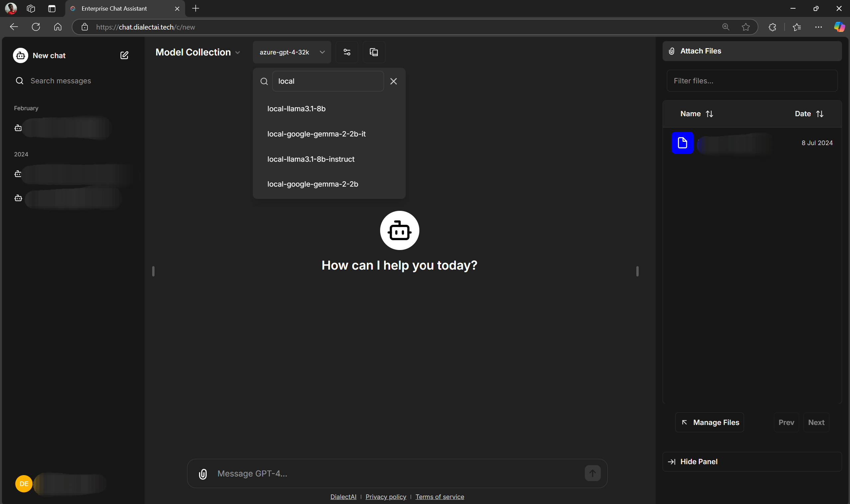Click the Next page button

point(816,423)
